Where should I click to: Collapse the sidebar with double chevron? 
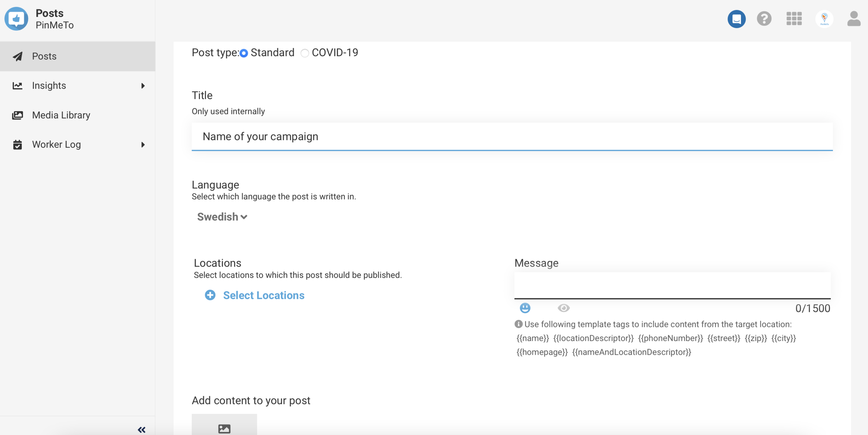click(142, 430)
